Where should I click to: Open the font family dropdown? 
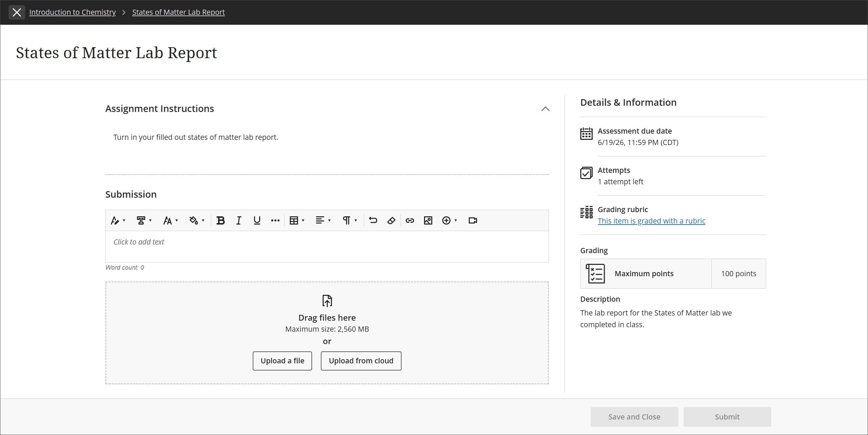click(144, 220)
